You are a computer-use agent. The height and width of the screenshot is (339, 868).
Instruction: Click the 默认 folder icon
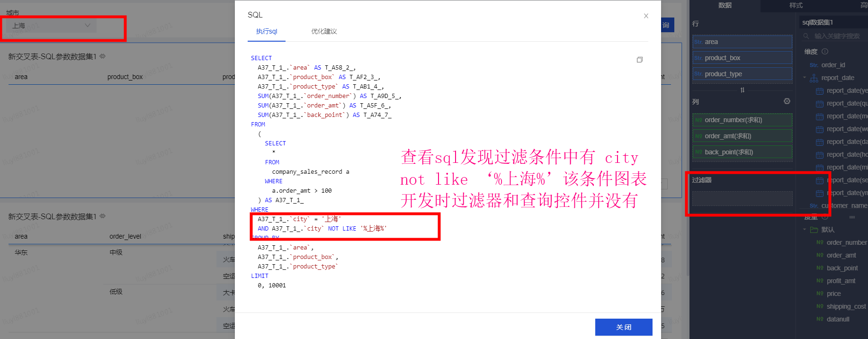click(x=814, y=230)
